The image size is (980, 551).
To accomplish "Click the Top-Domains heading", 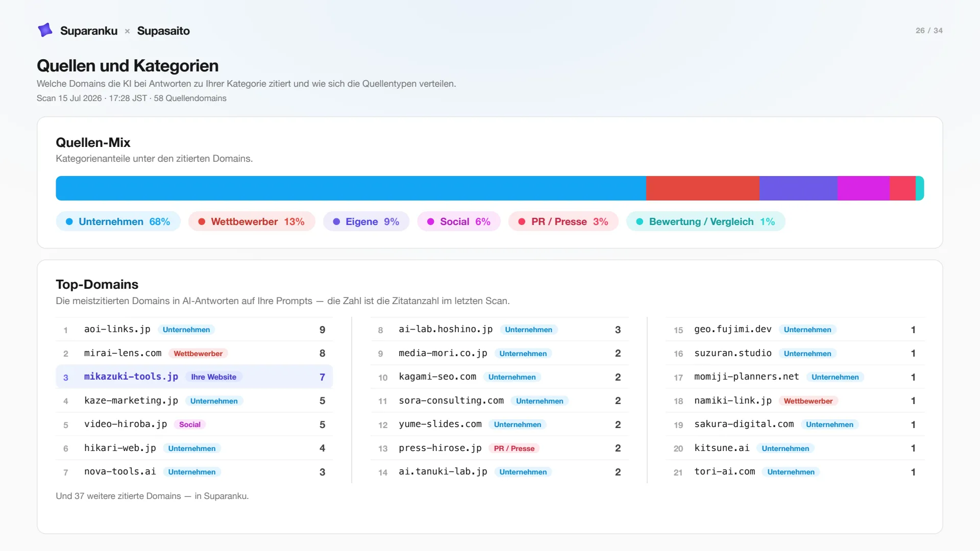I will [97, 284].
